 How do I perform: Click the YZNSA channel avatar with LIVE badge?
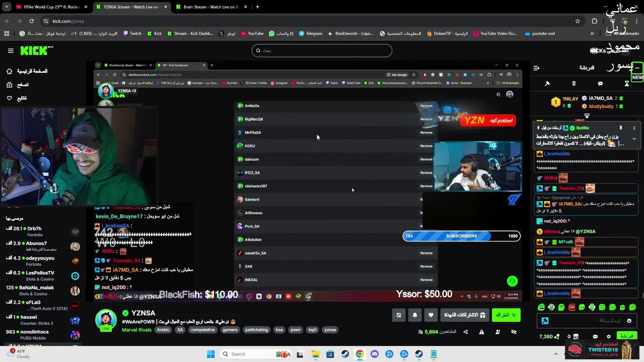click(x=106, y=320)
